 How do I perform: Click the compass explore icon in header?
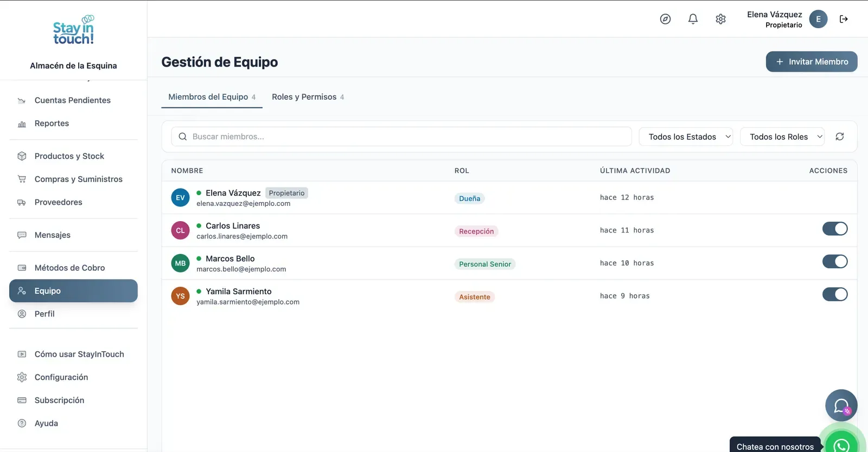(665, 19)
